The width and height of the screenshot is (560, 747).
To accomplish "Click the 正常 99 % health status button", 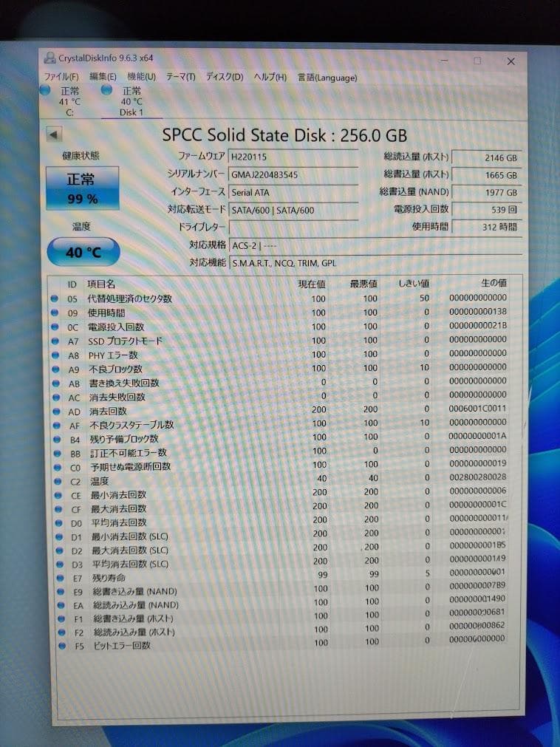I will [x=83, y=188].
